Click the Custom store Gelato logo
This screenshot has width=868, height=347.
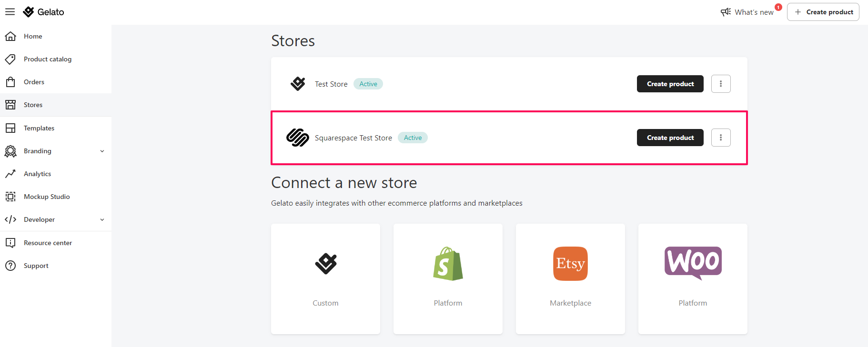tap(326, 263)
